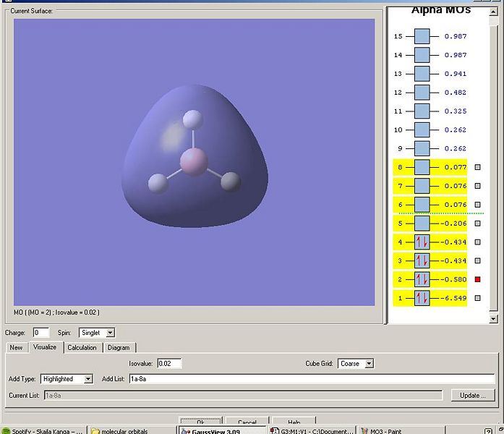The width and height of the screenshot is (504, 434).
Task: Toggle the red surface marker for MO 2
Action: pos(478,279)
